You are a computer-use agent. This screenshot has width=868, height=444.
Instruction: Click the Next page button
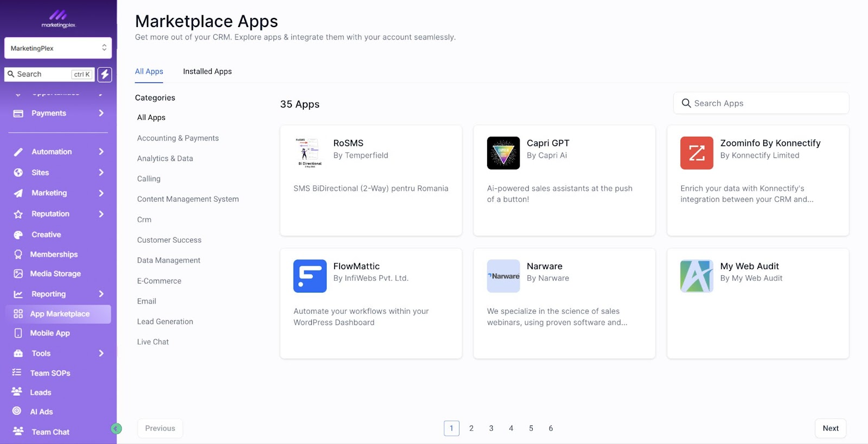point(831,428)
